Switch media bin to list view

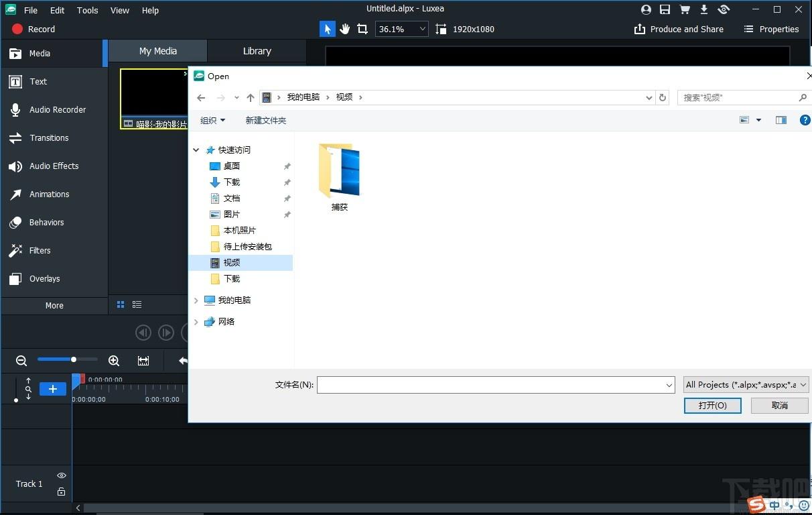137,304
